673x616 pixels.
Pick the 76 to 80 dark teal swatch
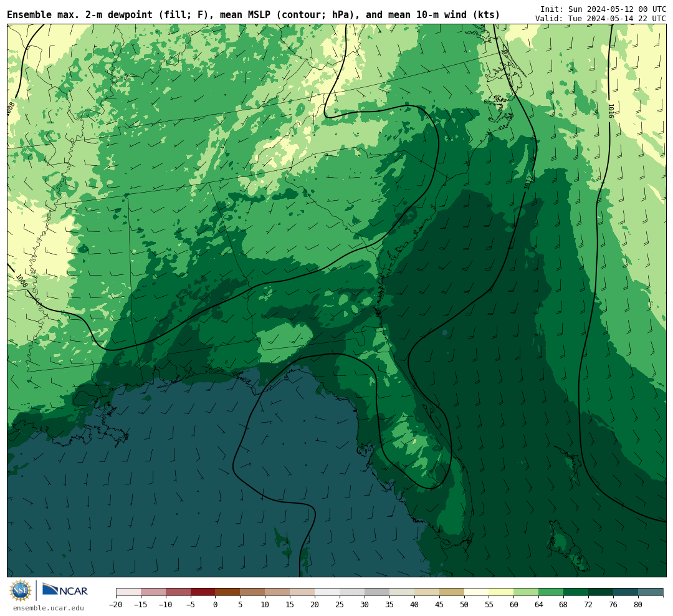tap(626, 592)
